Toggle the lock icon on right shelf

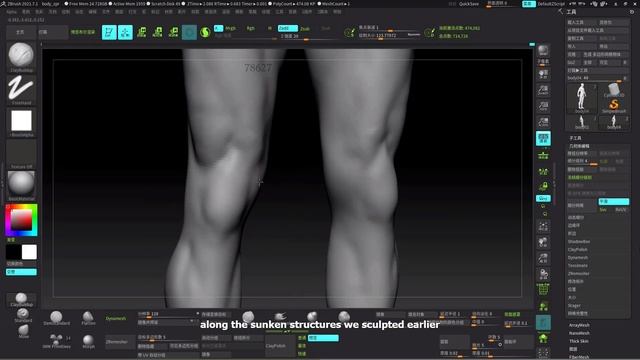(x=543, y=187)
